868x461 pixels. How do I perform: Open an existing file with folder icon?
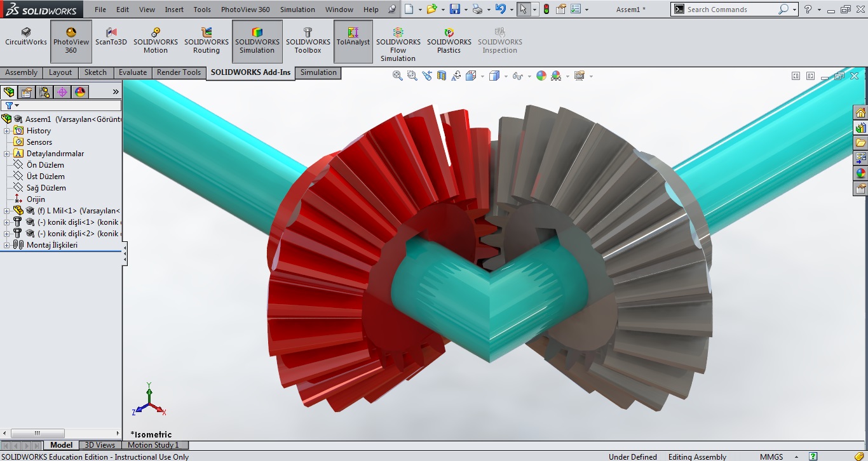click(x=432, y=9)
